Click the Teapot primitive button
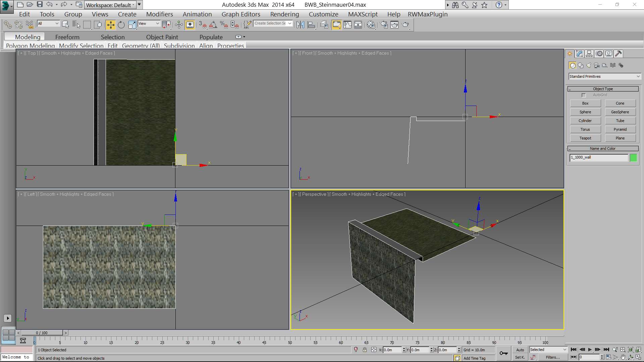This screenshot has height=362, width=644. coord(585,138)
